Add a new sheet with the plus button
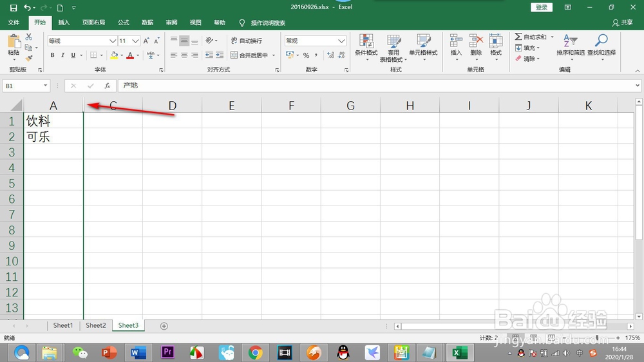This screenshot has width=644, height=362. tap(164, 326)
